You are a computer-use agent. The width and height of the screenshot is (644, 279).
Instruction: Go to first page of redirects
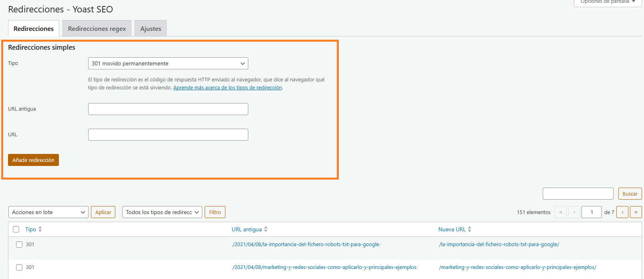coord(561,212)
